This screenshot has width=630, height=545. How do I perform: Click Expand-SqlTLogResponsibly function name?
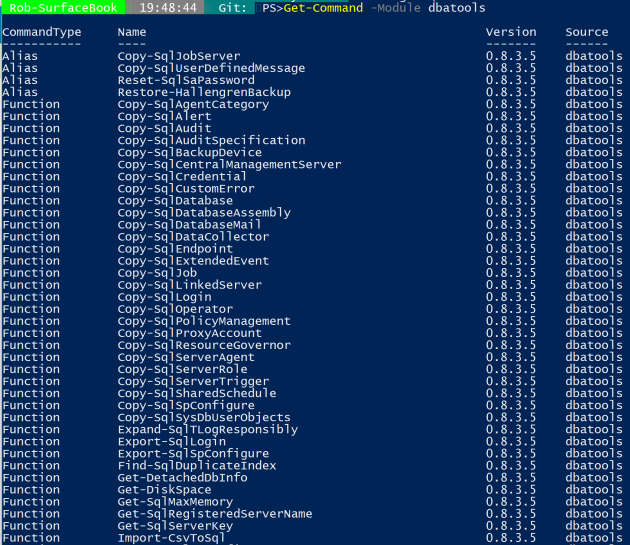coord(208,430)
